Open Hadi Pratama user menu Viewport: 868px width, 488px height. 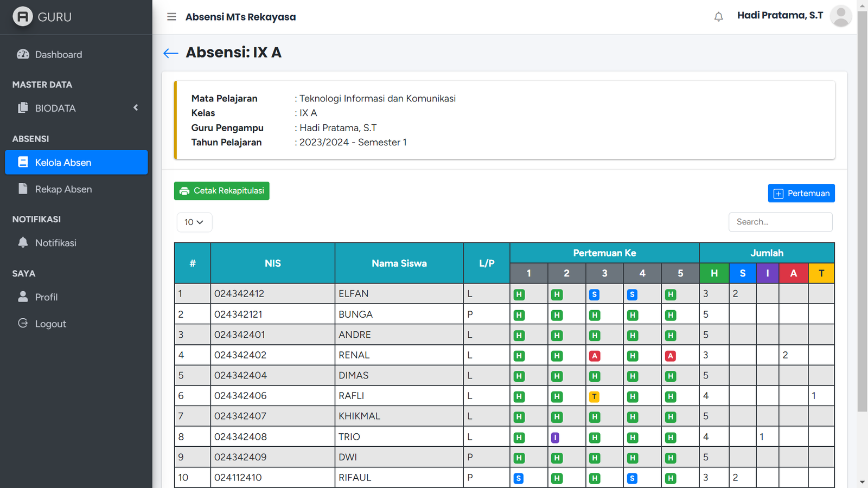(x=780, y=16)
